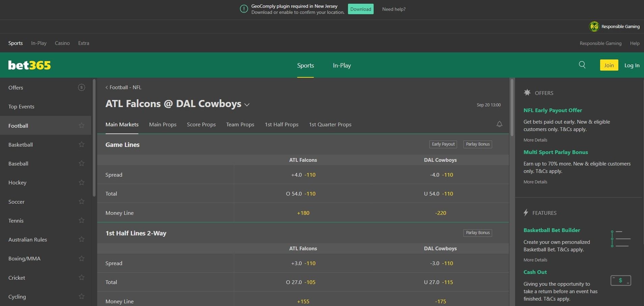644x306 pixels.
Task: Open the 1st Quarter Props tab
Action: [330, 124]
